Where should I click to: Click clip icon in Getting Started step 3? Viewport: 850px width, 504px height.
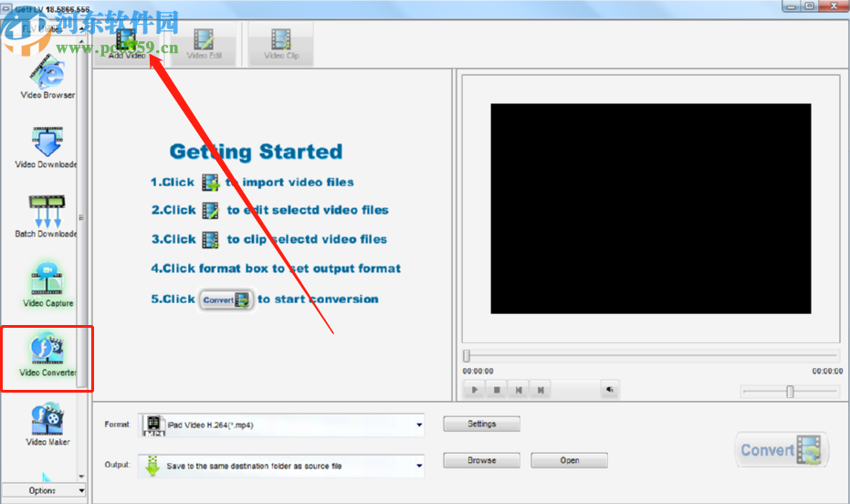click(x=210, y=239)
